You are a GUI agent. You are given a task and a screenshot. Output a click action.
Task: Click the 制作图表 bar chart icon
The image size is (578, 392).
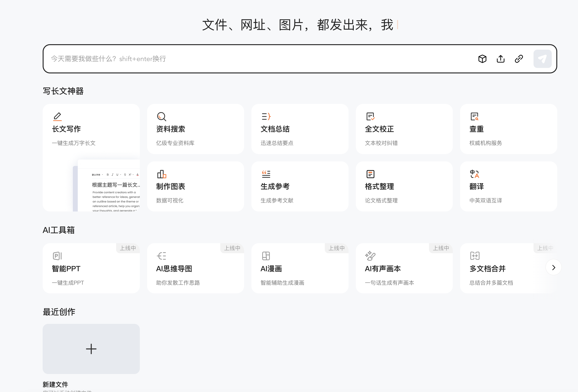tap(162, 174)
